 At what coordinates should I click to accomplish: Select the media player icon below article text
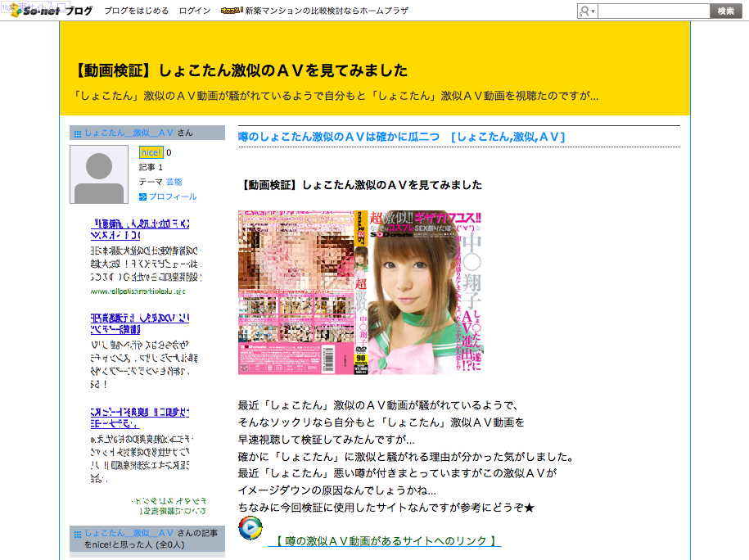(250, 528)
